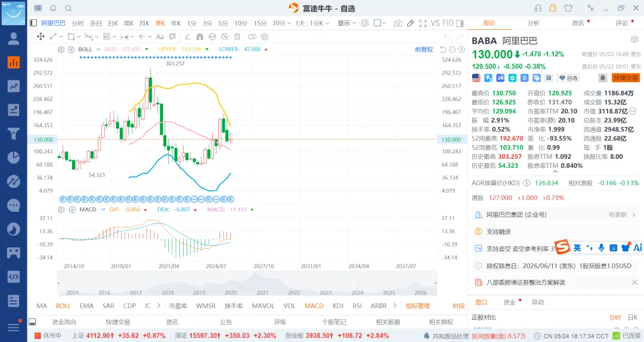The image size is (644, 342).
Task: Open the price alert bell for BABA
Action: [602, 78]
